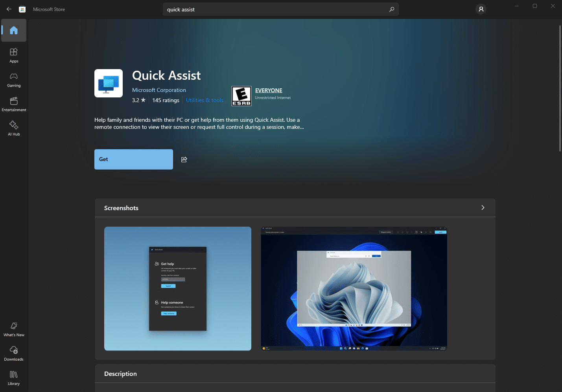Open the Library page
Image resolution: width=562 pixels, height=392 pixels.
coord(14,378)
